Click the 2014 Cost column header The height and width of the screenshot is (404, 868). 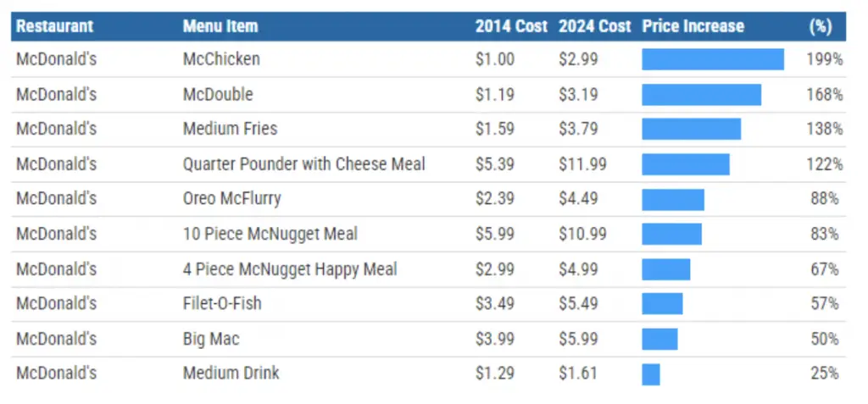point(511,26)
